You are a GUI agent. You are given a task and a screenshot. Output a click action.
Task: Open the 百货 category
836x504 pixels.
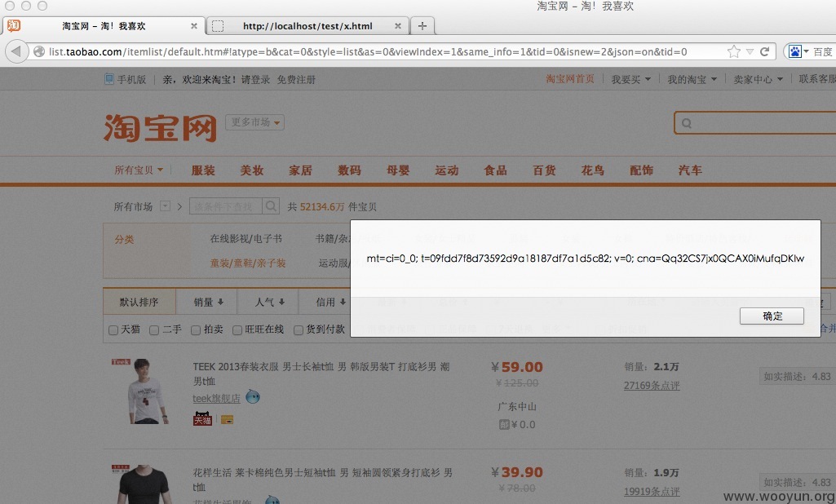[544, 170]
